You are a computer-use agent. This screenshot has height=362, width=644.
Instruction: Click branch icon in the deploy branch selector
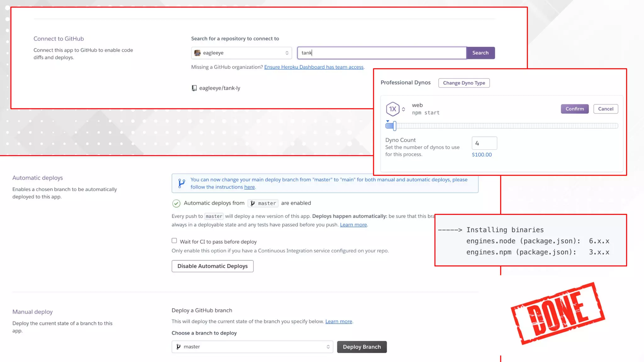point(179,347)
